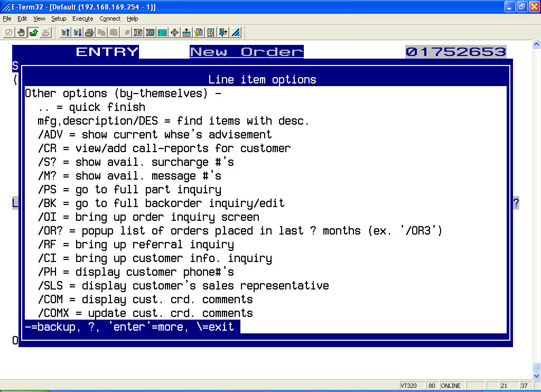Open the Connect menu
The width and height of the screenshot is (541, 392).
pyautogui.click(x=110, y=18)
